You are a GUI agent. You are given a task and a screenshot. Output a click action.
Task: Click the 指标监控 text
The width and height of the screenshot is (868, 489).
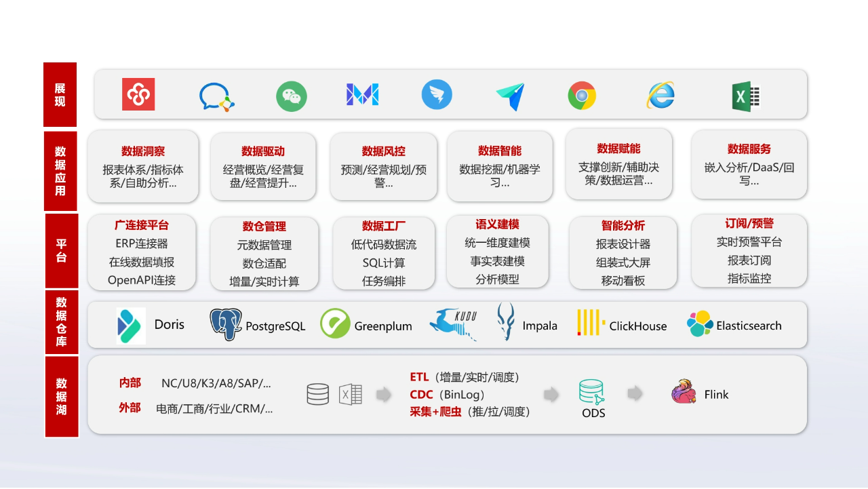click(x=749, y=278)
